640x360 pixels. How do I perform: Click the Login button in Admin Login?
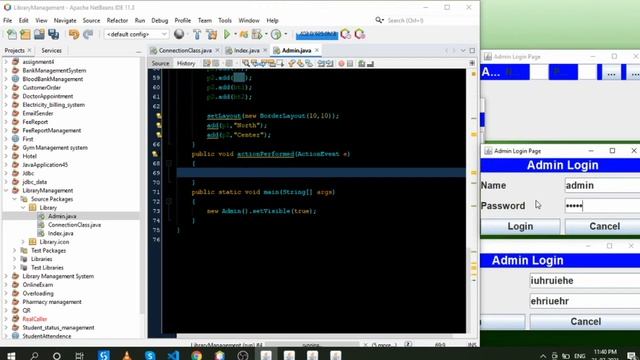(x=520, y=226)
